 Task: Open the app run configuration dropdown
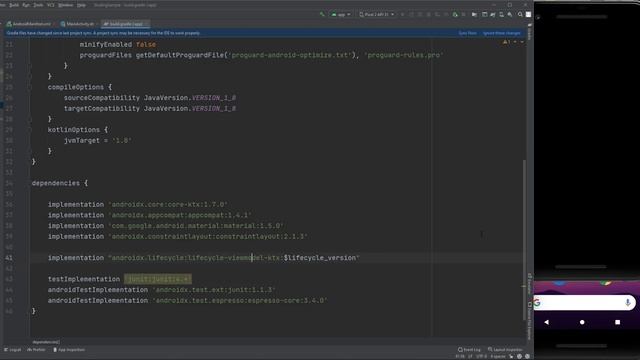[341, 14]
